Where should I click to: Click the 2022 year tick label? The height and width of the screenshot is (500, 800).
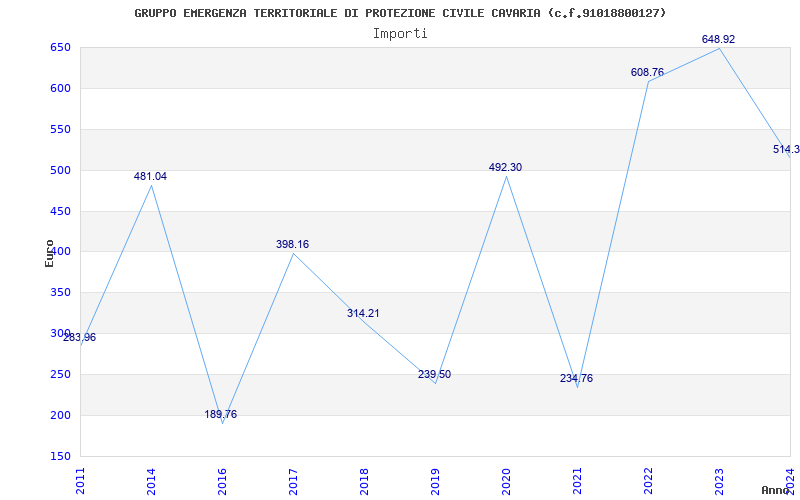click(648, 481)
